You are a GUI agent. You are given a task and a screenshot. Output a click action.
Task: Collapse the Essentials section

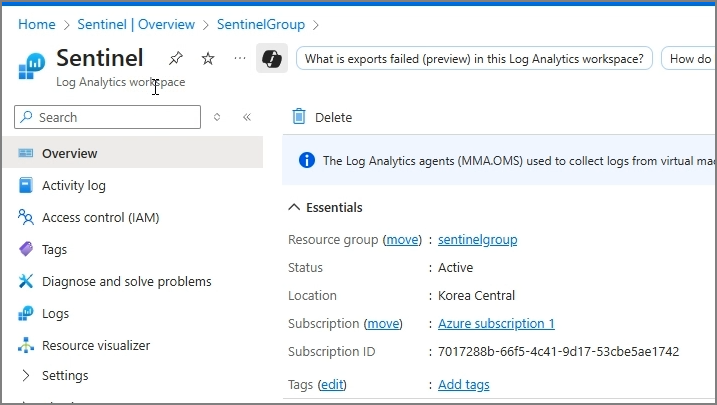pyautogui.click(x=294, y=207)
